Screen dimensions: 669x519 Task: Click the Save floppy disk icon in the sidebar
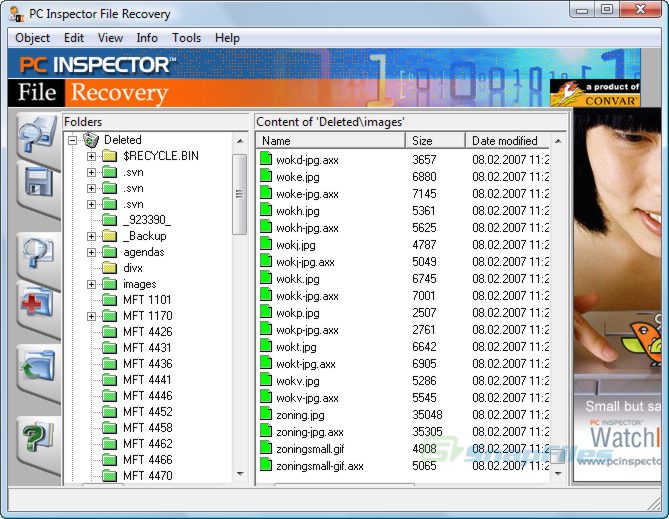(x=38, y=184)
